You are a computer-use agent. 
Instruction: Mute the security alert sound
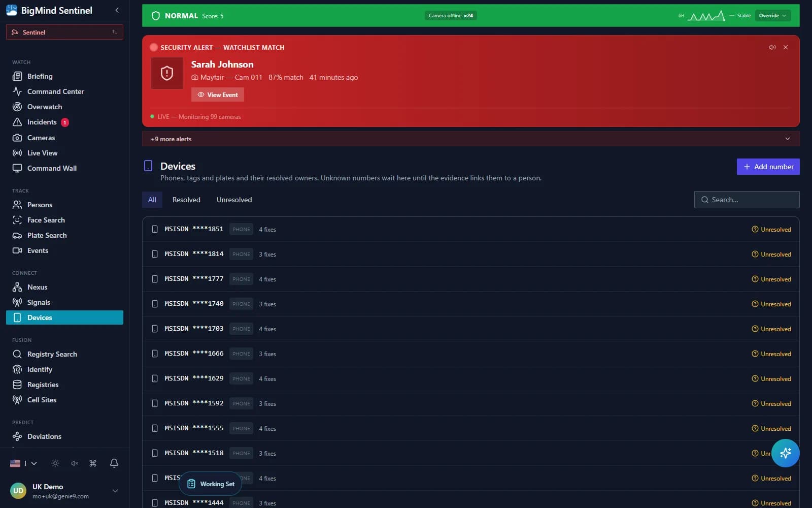(772, 47)
